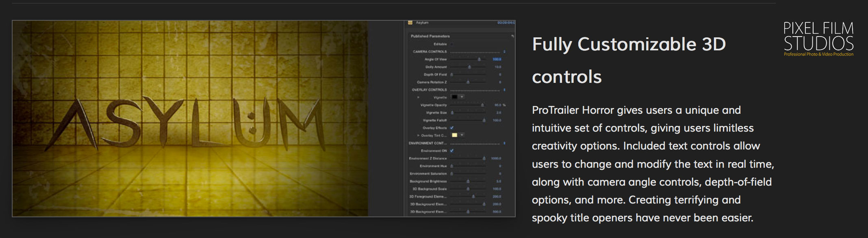
Task: Open the CAMERA CONTROLS popup stepper
Action: [504, 52]
